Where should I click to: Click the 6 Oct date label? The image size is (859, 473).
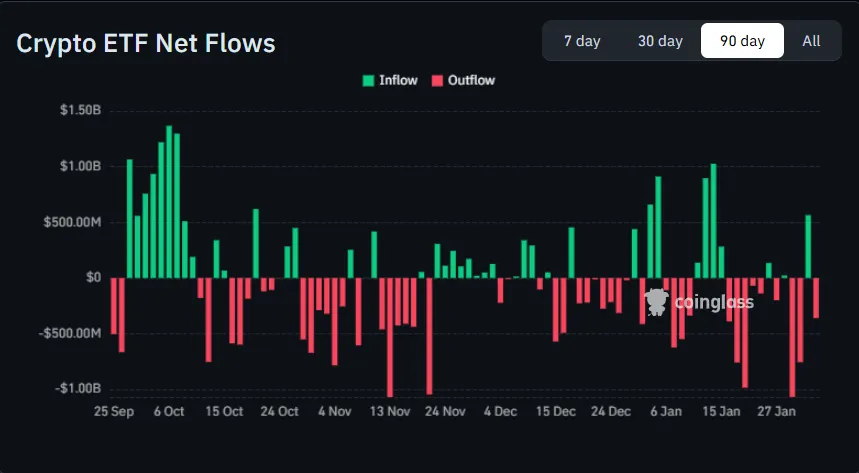pyautogui.click(x=169, y=412)
